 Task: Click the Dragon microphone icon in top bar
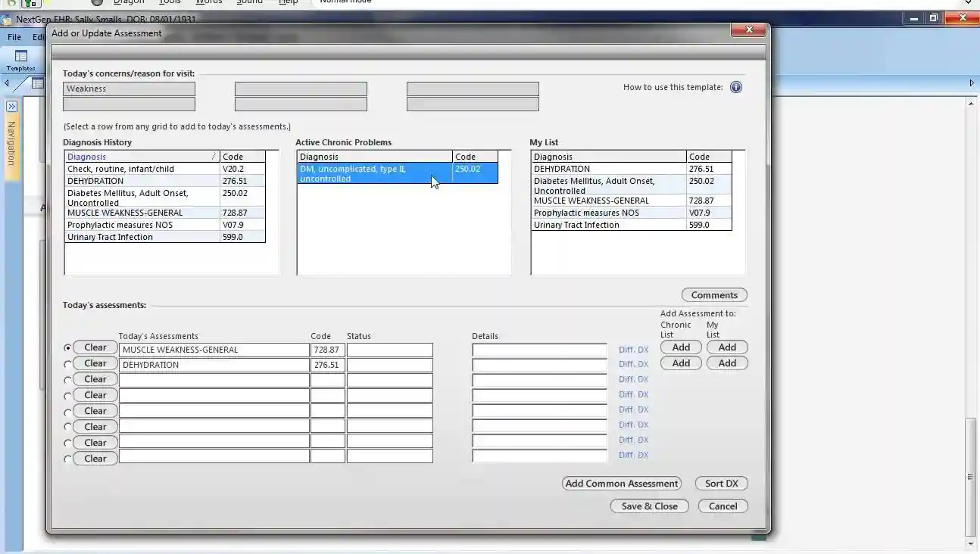(x=97, y=2)
